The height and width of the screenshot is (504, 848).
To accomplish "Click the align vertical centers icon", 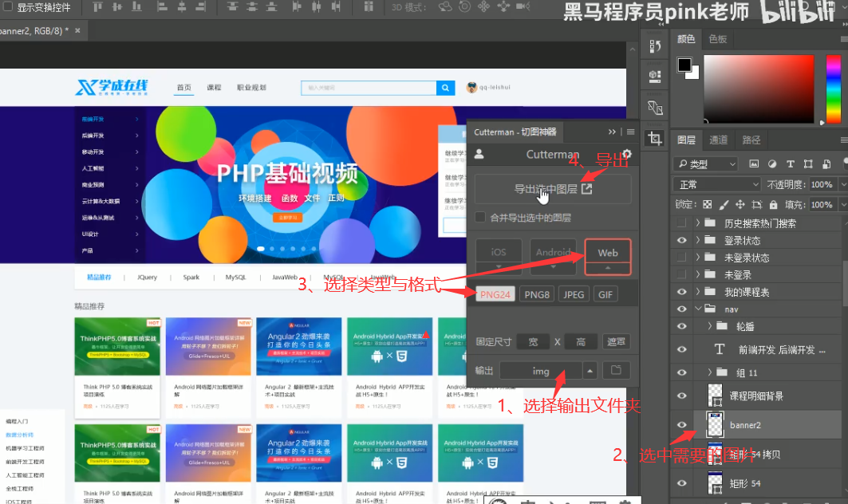I will coord(116,7).
